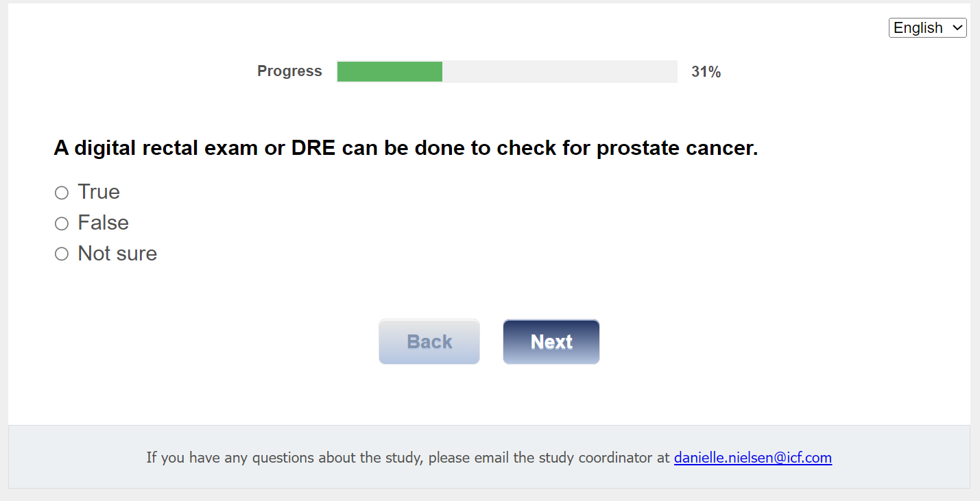Click the chevron arrow of language selector

[x=957, y=28]
